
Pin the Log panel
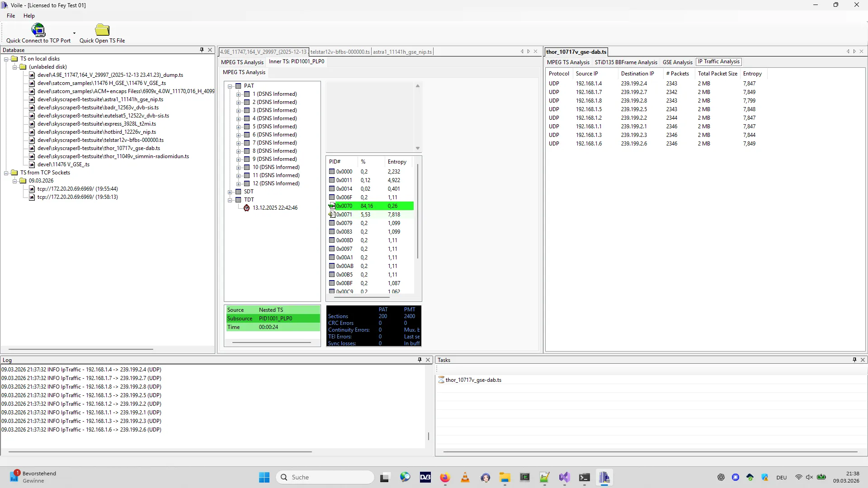point(420,360)
